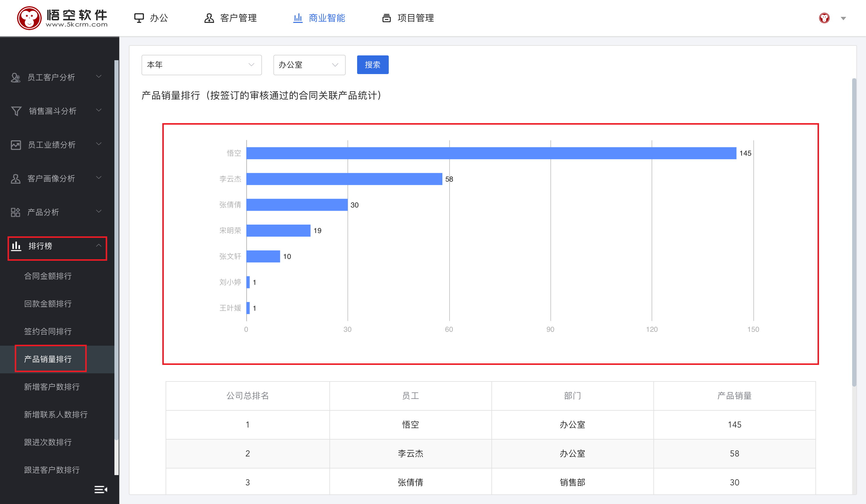Screen dimensions: 866x504
Task: Click the 客户画像分析 person icon
Action: (15, 178)
